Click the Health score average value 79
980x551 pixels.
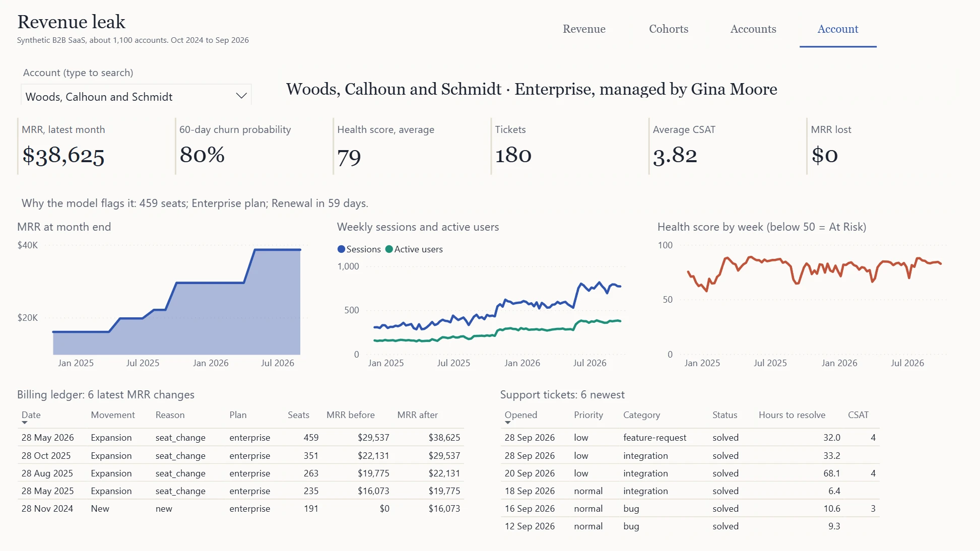tap(349, 157)
